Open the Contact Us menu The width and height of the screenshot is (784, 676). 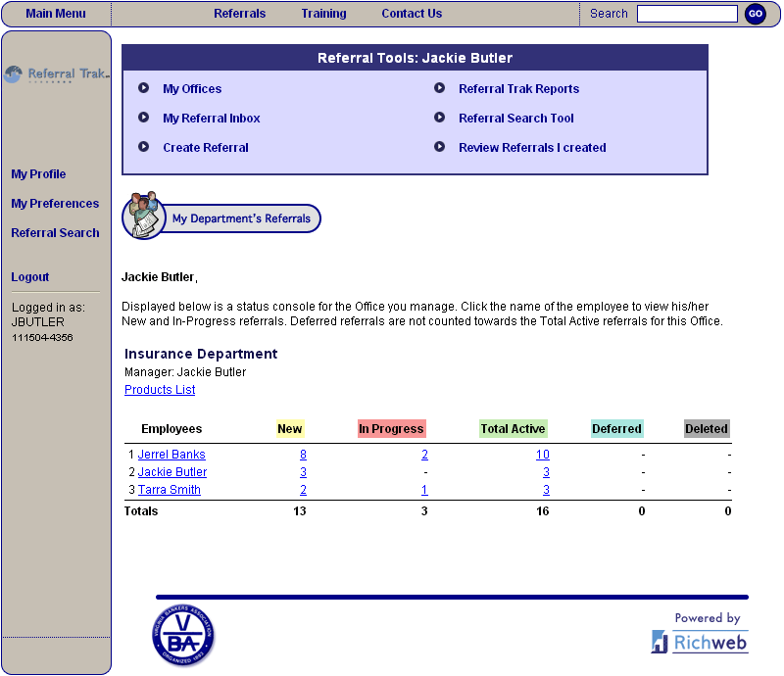[x=412, y=14]
